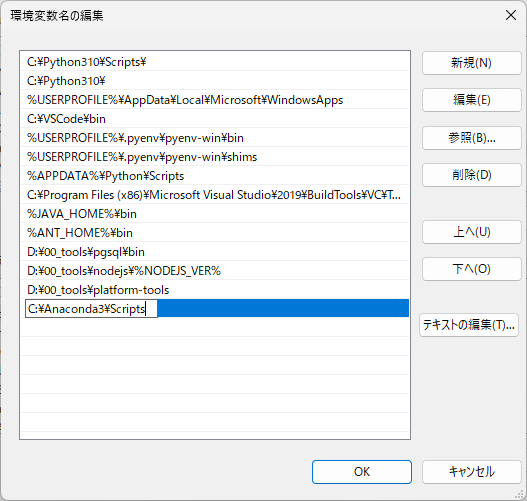Move entry down with 下へ(O)
The image size is (527, 501).
pos(472,269)
